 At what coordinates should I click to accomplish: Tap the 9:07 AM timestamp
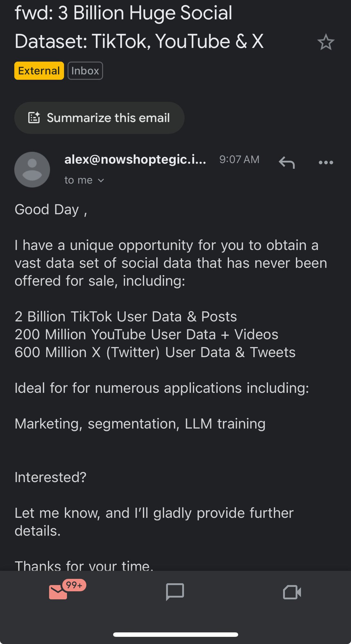239,159
